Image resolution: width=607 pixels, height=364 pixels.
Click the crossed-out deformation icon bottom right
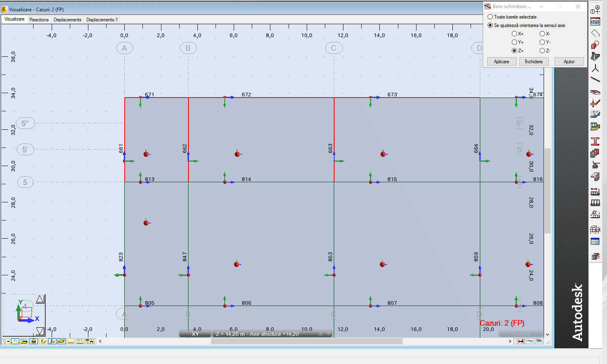(x=521, y=341)
